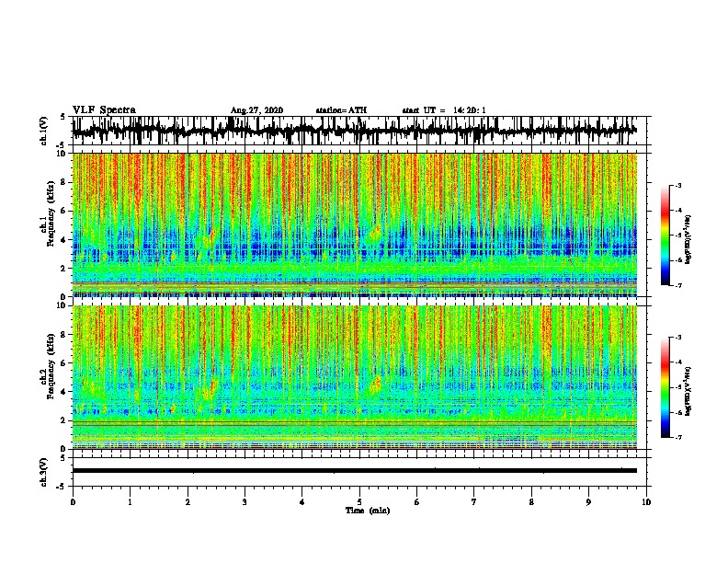Click the log(PSD) label beside ch.2 colorbar
This screenshot has height=563, width=728.
pyautogui.click(x=688, y=391)
